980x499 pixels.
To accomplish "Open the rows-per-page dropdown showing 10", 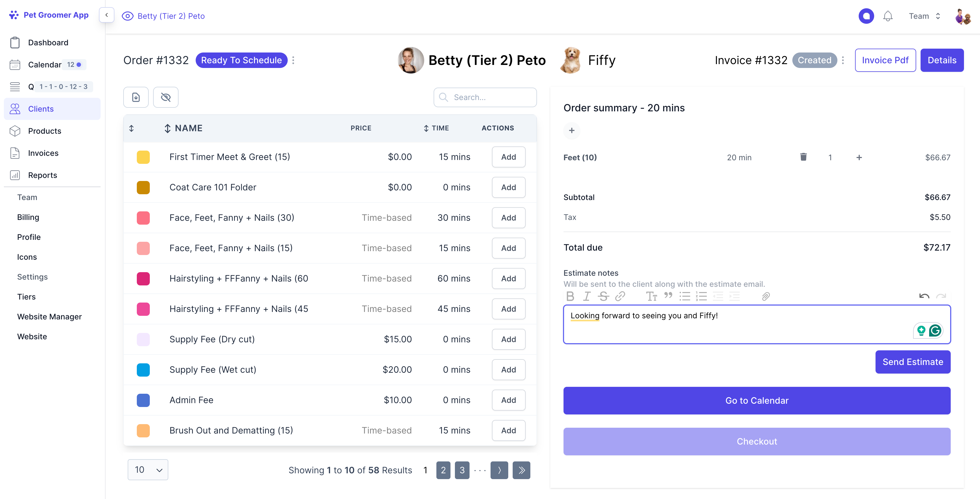I will pyautogui.click(x=148, y=470).
